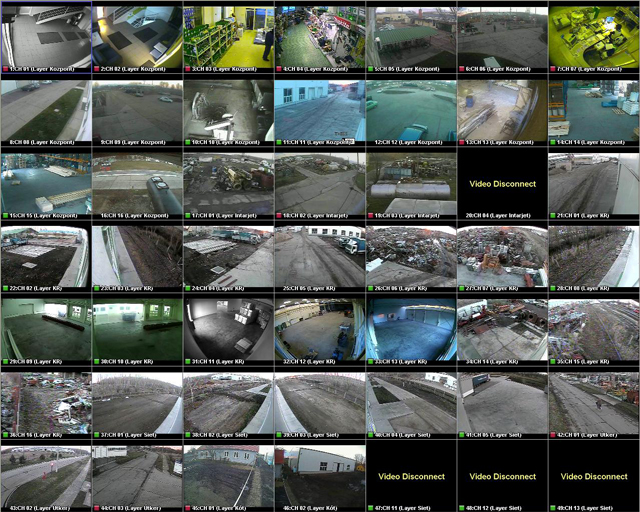Open the camera 33 blue-tinted warehouse feed
Screen dimensions: 640x512
(x=411, y=327)
